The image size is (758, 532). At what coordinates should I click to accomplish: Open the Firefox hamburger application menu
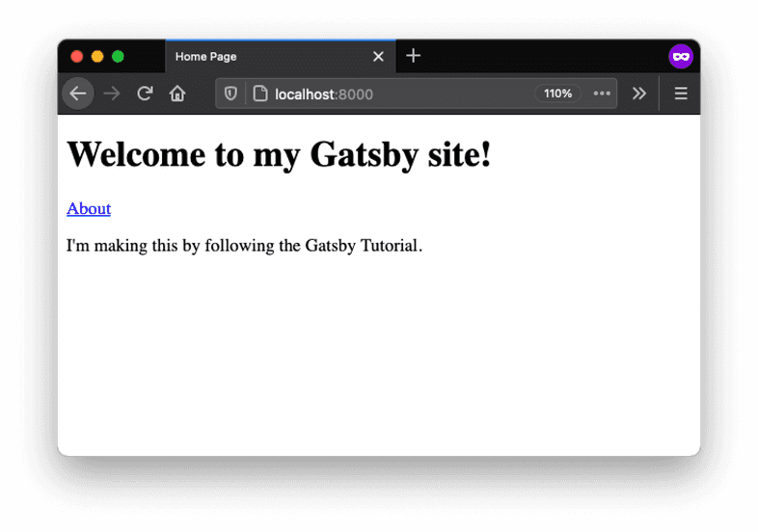681,93
